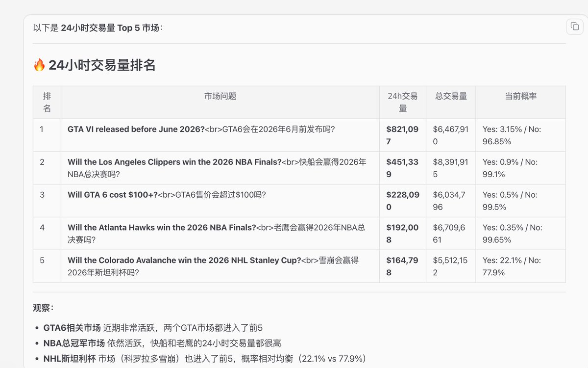Click the 观察： label
The image size is (588, 368).
pyautogui.click(x=44, y=308)
